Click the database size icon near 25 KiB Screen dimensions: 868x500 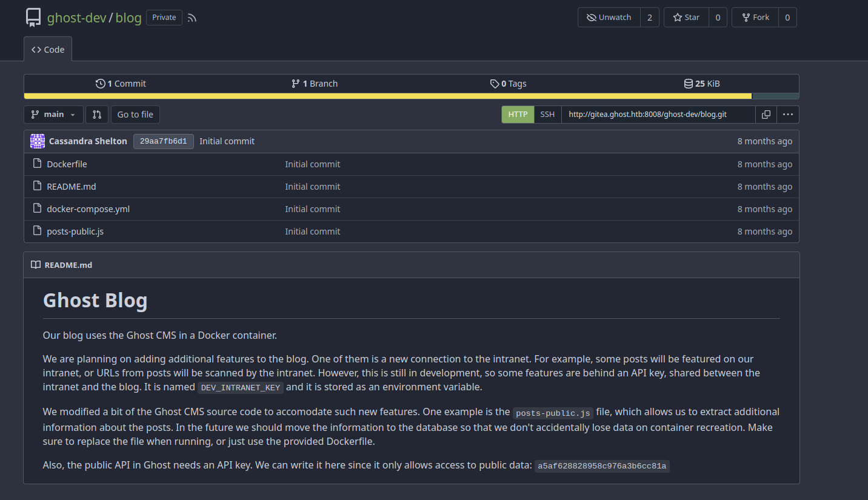click(689, 84)
